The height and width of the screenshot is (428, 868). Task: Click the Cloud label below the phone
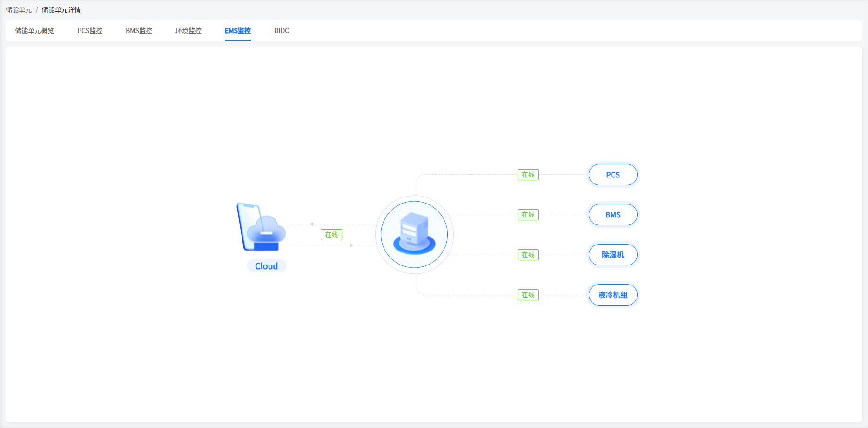coord(266,266)
